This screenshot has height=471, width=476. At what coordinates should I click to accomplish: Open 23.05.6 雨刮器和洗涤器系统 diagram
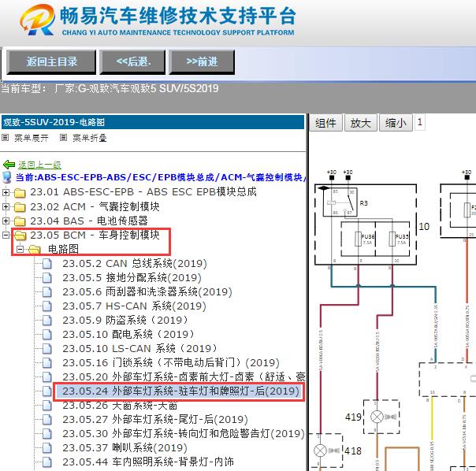(147, 291)
